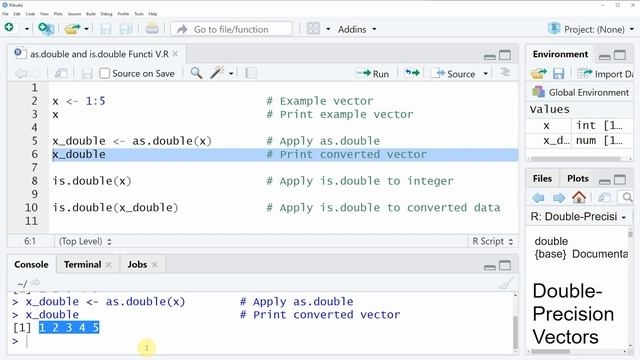Create a new project with the R plus icon
Screen dimensions: 640x360
(x=45, y=29)
